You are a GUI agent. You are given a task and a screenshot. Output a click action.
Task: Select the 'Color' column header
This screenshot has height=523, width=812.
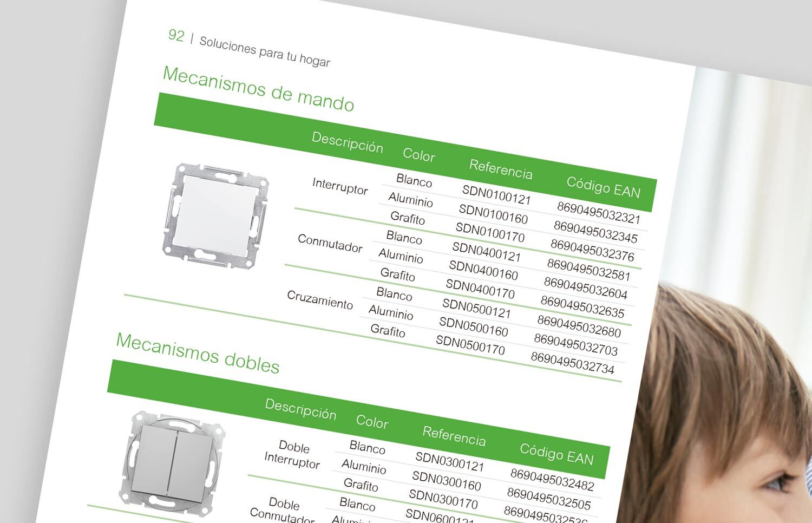pos(419,155)
